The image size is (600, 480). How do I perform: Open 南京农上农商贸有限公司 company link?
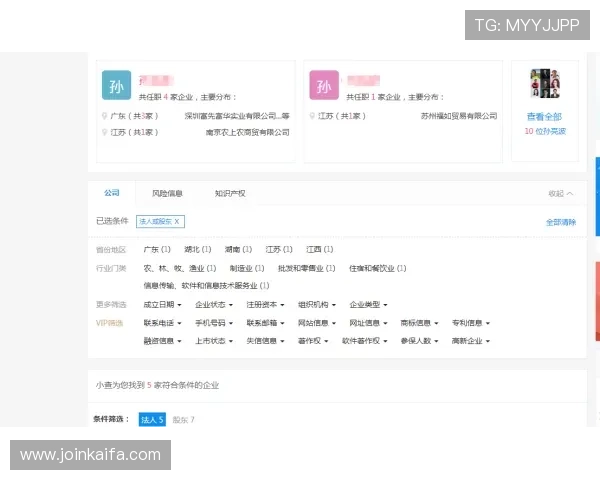pyautogui.click(x=248, y=132)
